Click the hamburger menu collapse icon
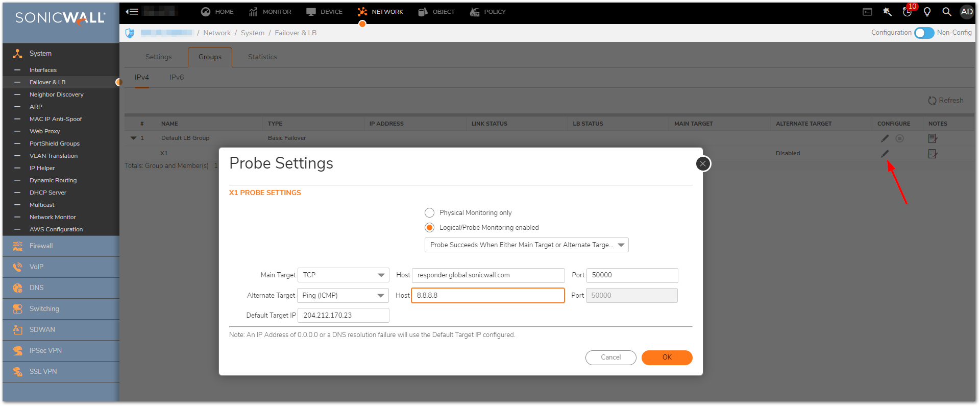 (x=132, y=12)
